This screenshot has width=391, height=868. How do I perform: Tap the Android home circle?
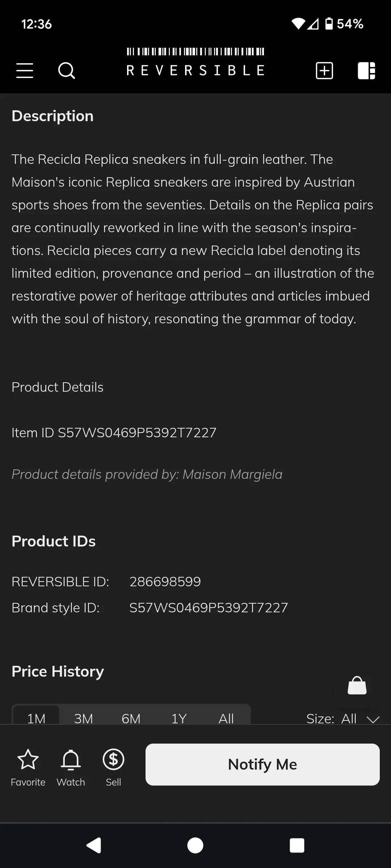click(195, 846)
